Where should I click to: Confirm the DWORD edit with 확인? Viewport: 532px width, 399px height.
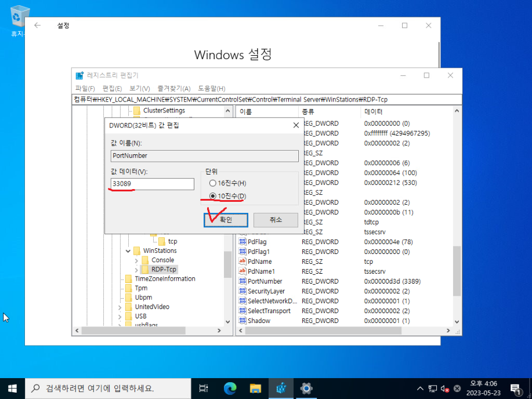click(226, 220)
